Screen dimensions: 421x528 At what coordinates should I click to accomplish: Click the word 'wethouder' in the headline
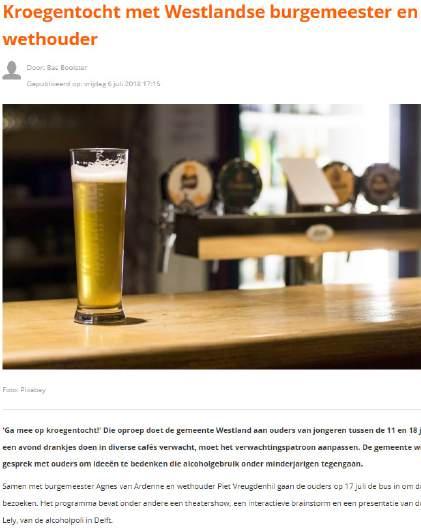click(x=50, y=39)
